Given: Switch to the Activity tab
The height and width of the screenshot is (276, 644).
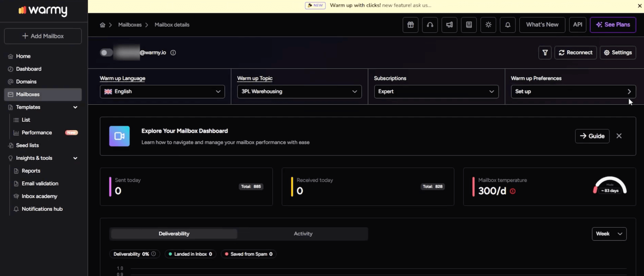Looking at the screenshot, I should click(x=303, y=234).
